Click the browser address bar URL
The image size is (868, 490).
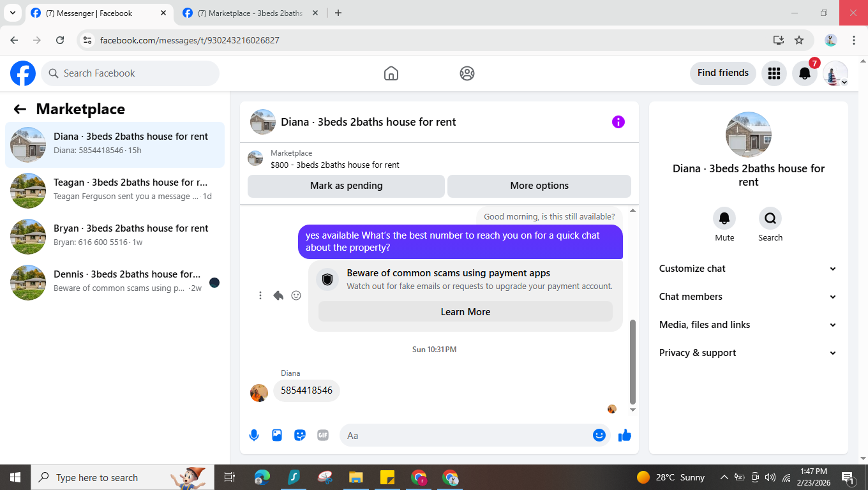coord(190,40)
